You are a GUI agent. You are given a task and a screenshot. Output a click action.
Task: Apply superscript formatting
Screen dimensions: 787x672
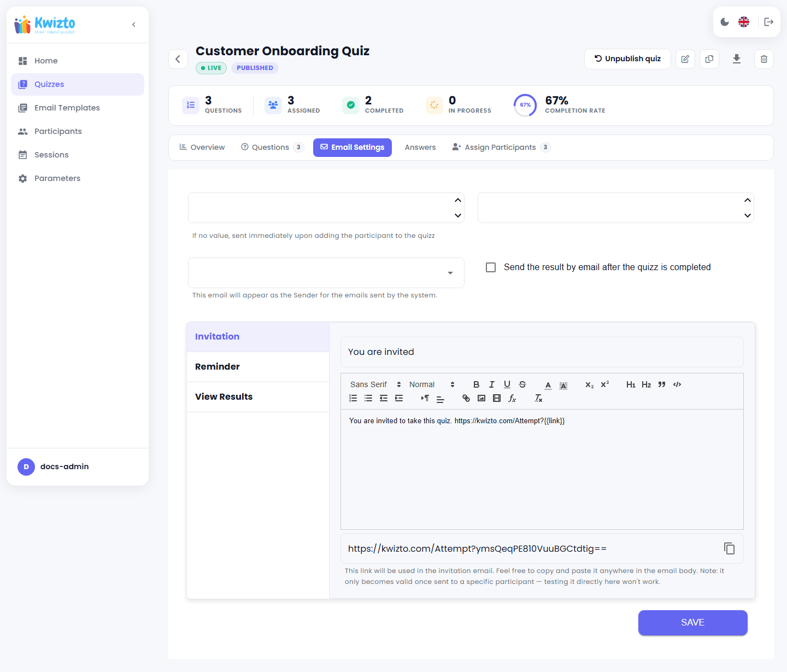[604, 384]
